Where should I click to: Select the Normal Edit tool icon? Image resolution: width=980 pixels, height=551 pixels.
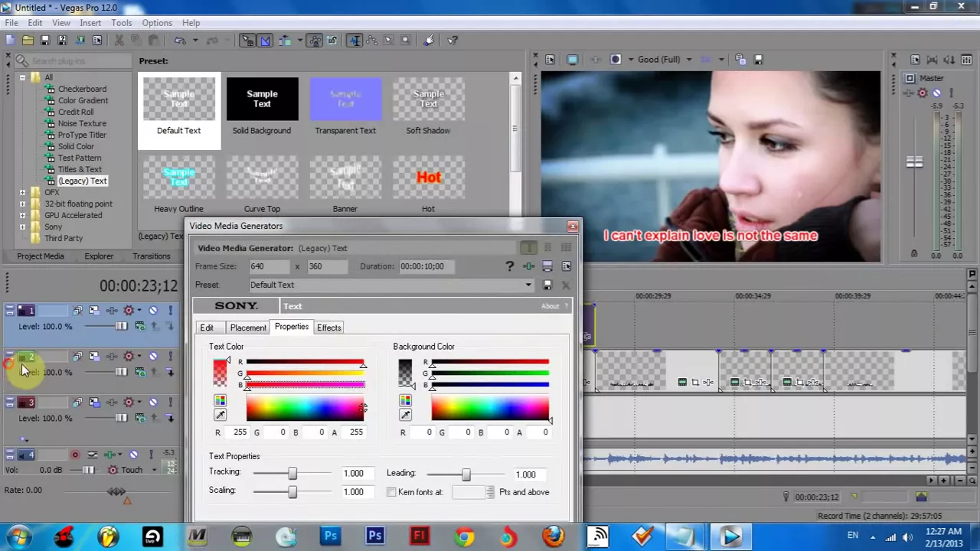click(x=354, y=41)
